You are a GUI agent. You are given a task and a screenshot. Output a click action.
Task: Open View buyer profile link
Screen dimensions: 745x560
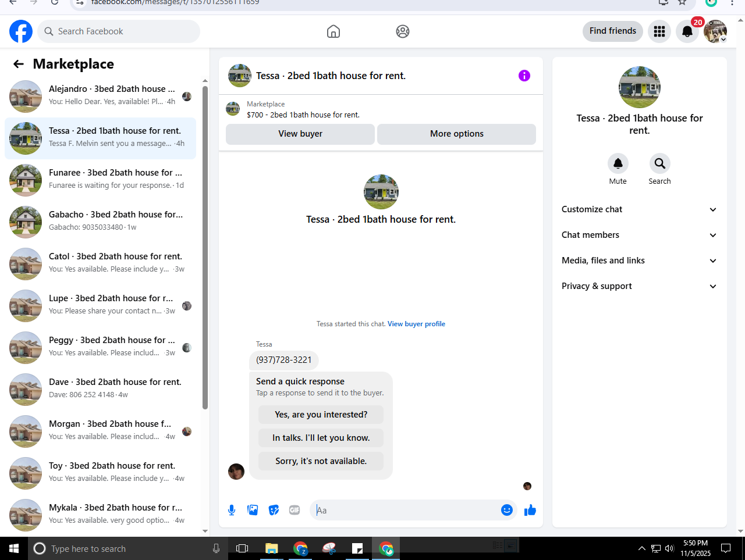416,324
